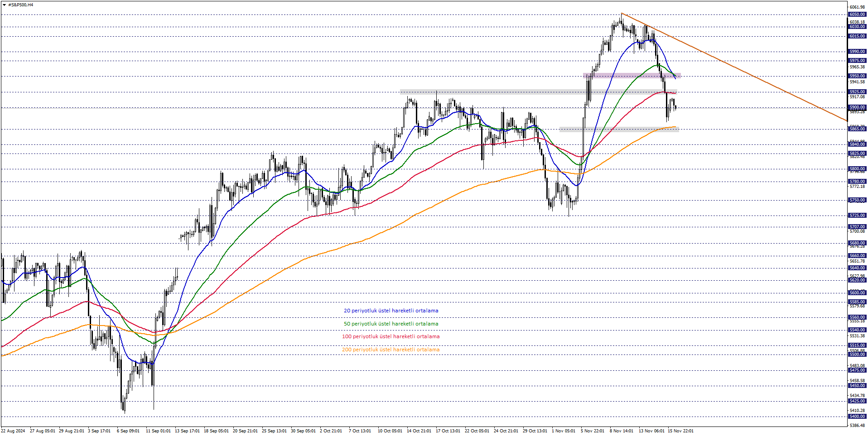The width and height of the screenshot is (868, 436).
Task: Click the purple zone at the 5950 level
Action: 632,76
